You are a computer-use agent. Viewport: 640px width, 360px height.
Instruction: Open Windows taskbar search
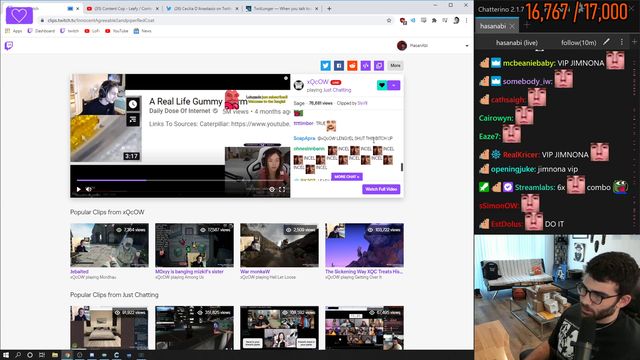tap(18, 355)
